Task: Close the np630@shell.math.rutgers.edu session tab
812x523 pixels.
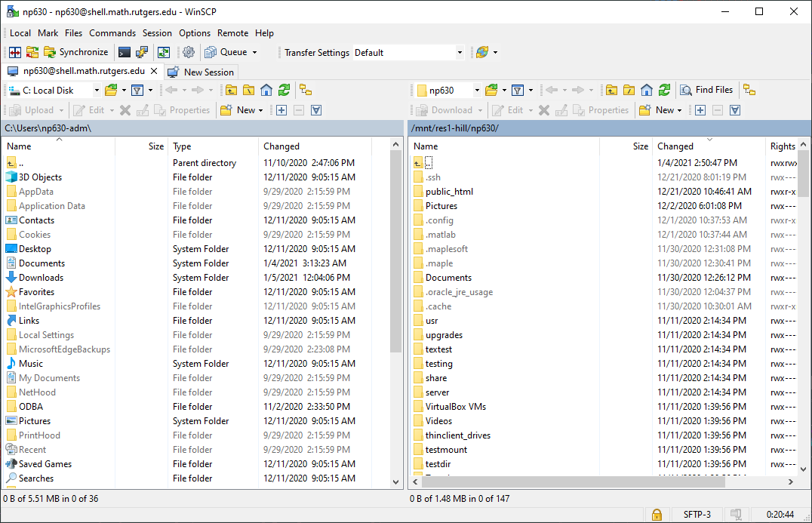Action: pos(154,71)
